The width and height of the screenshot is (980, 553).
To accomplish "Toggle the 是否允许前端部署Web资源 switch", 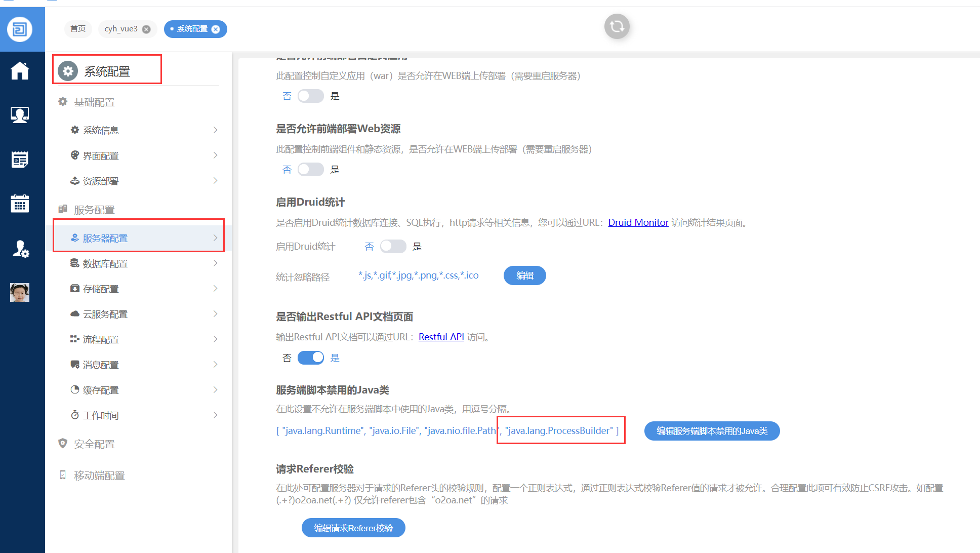I will tap(310, 169).
